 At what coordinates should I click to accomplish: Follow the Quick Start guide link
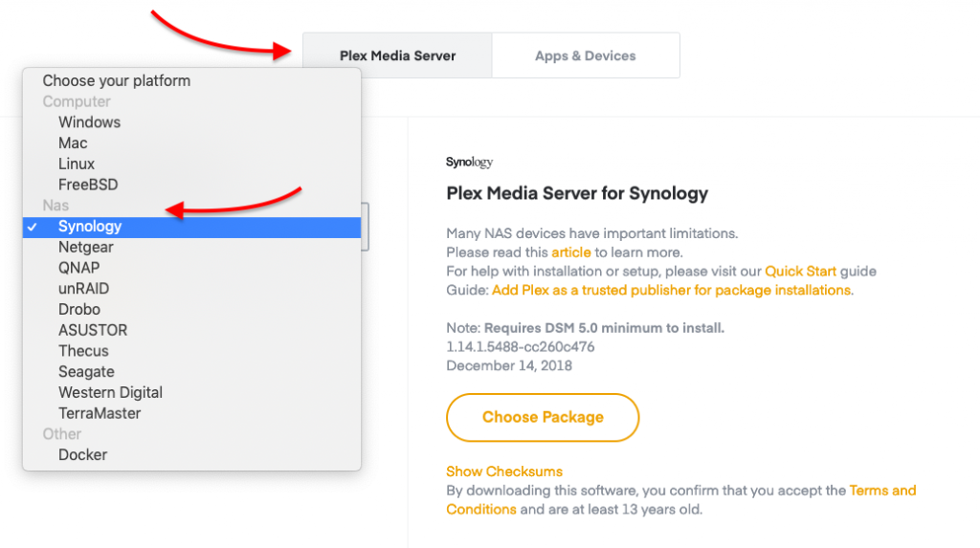(x=799, y=272)
